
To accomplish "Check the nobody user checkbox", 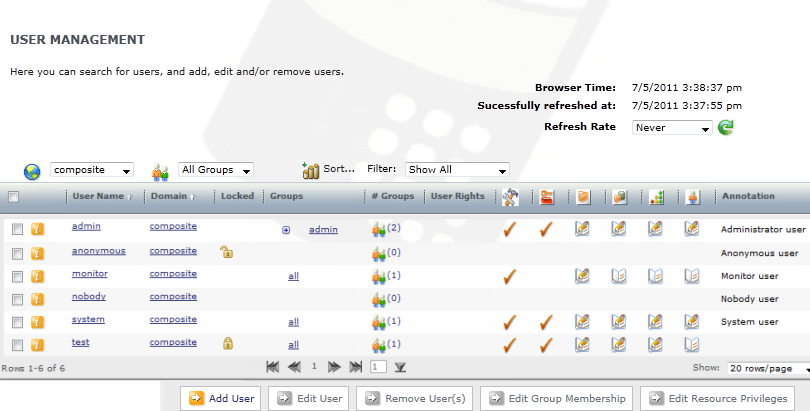I will [x=18, y=299].
